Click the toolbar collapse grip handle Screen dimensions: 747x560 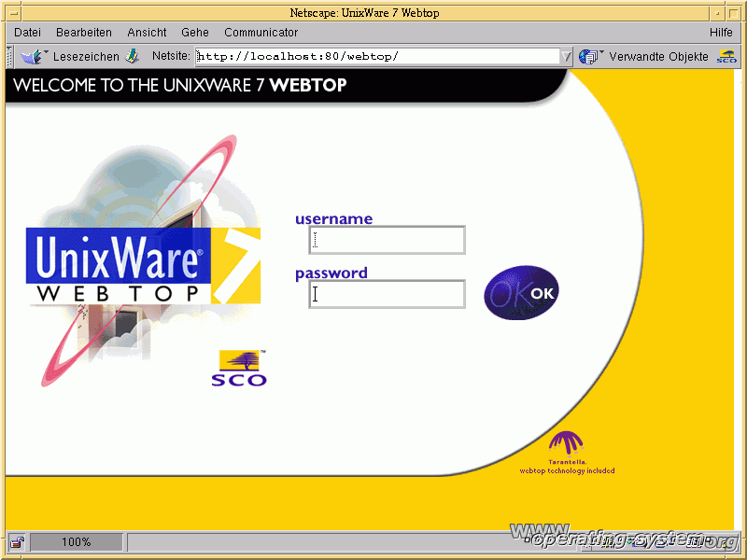point(9,57)
